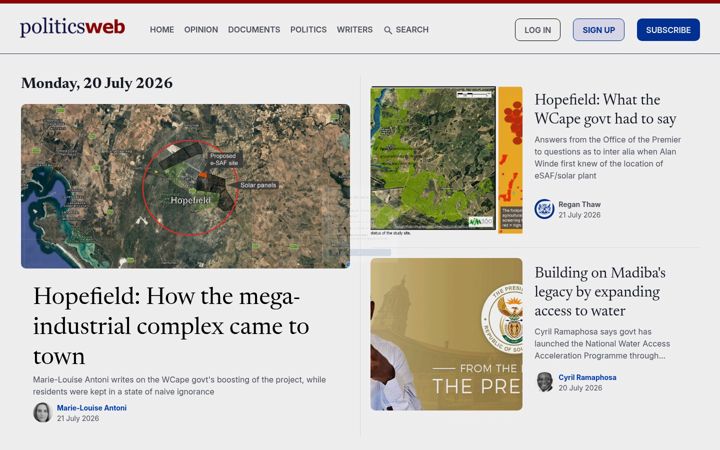Click '21 July 2026' under Marie-Louise Antoni

tap(78, 418)
